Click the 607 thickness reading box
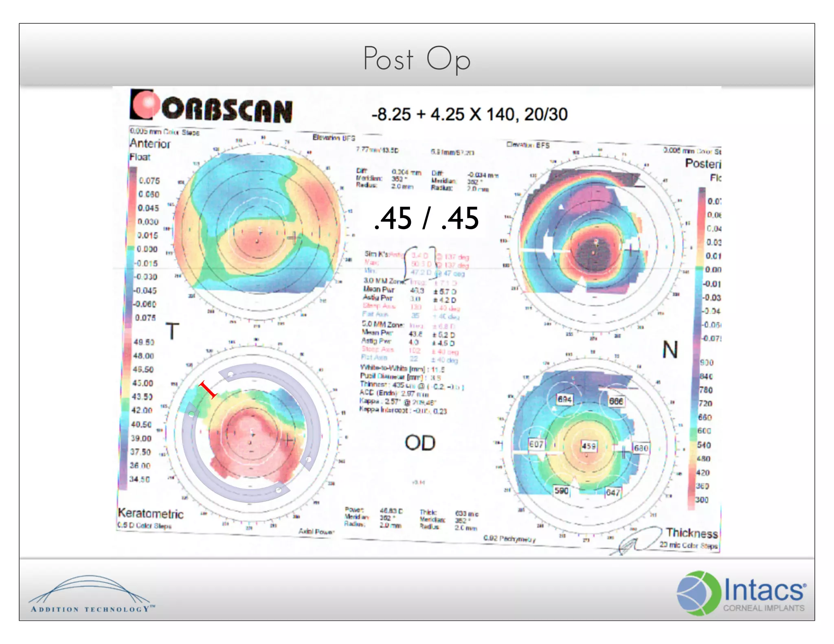834x644 pixels. 536,444
